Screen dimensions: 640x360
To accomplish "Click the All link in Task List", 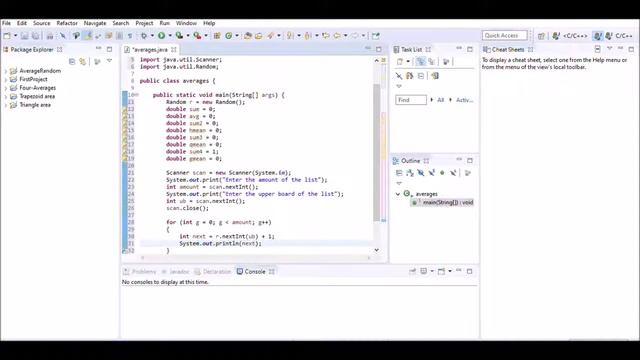I will 440,100.
